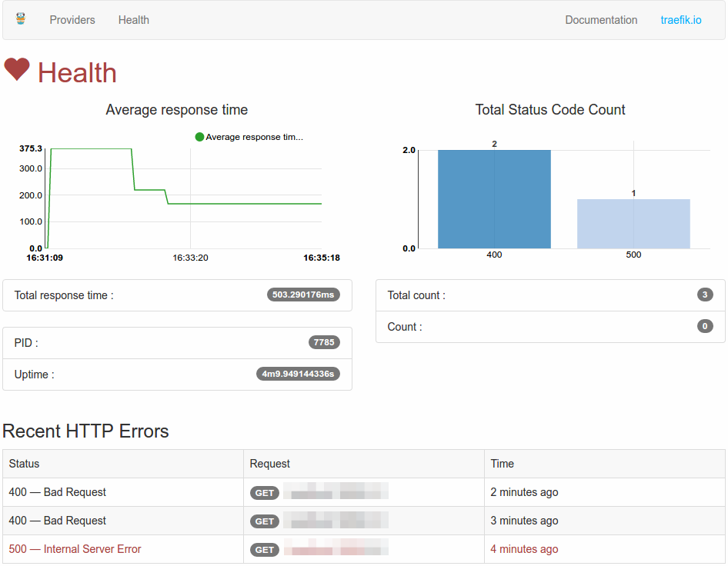728x566 pixels.
Task: Click the PID badge showing 7785
Action: point(324,342)
